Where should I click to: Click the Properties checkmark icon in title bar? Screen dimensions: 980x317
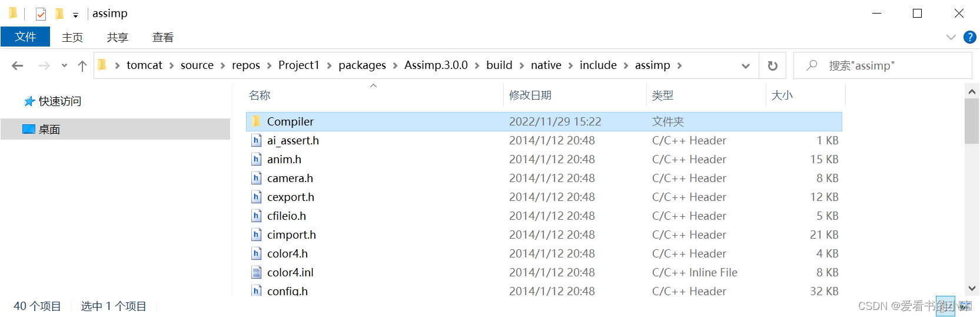[41, 14]
